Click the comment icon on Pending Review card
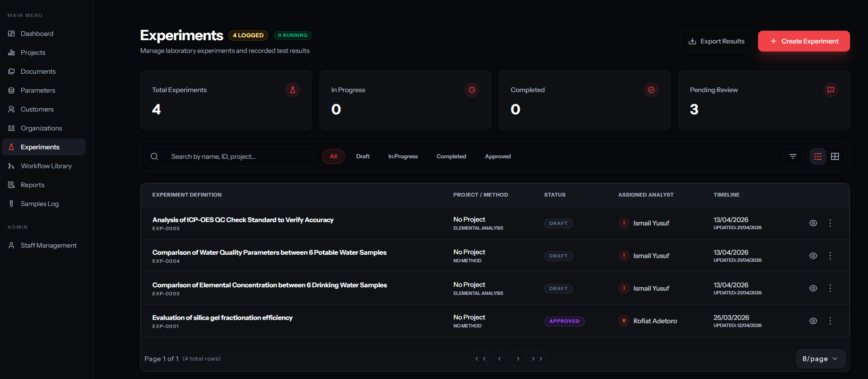Viewport: 868px width, 379px height. pos(831,90)
